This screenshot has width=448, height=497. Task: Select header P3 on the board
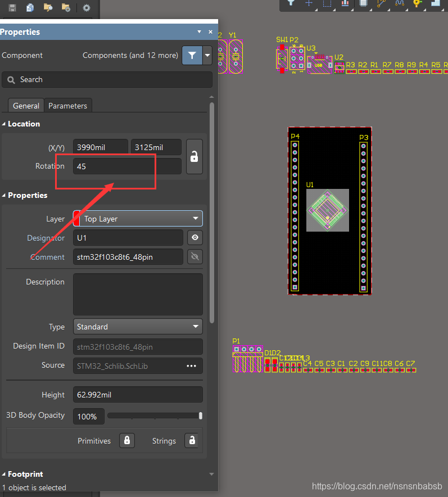pyautogui.click(x=364, y=217)
